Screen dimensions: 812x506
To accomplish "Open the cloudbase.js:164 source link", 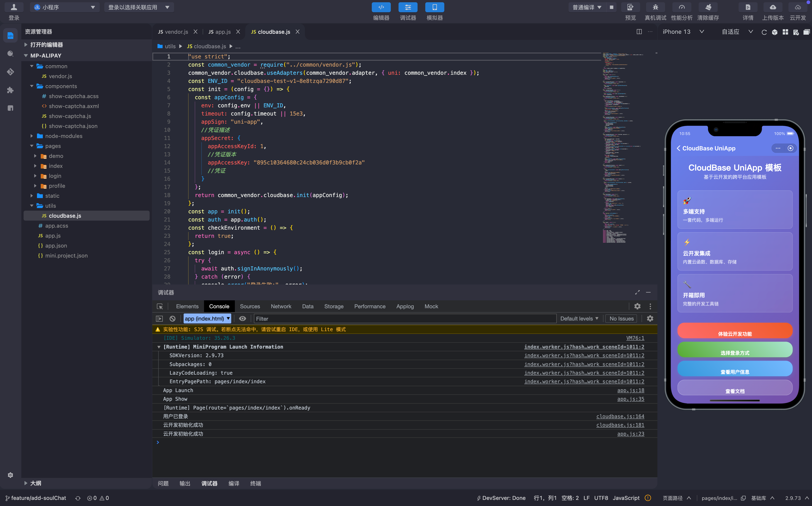I will point(620,416).
